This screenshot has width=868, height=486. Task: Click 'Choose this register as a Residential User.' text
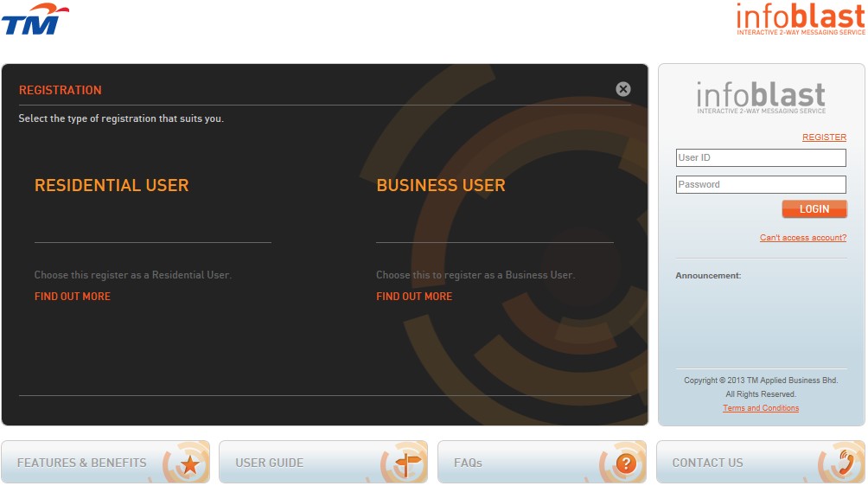[x=133, y=275]
